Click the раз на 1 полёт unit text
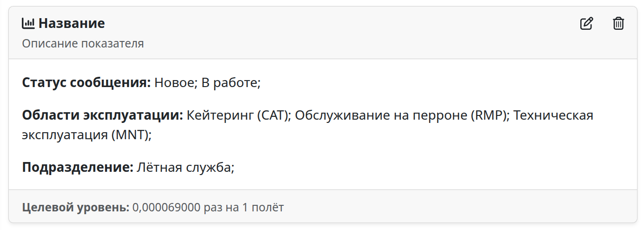Image resolution: width=644 pixels, height=230 pixels. [244, 207]
